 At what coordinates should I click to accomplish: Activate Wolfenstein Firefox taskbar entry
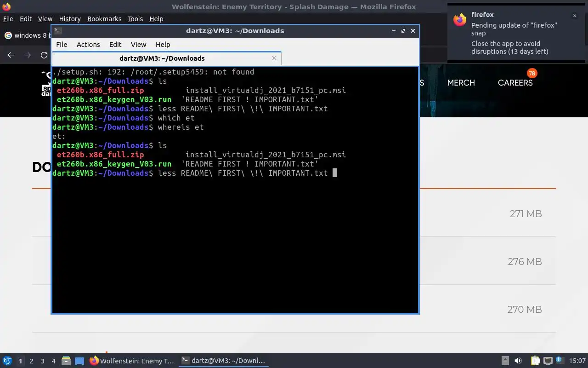132,361
